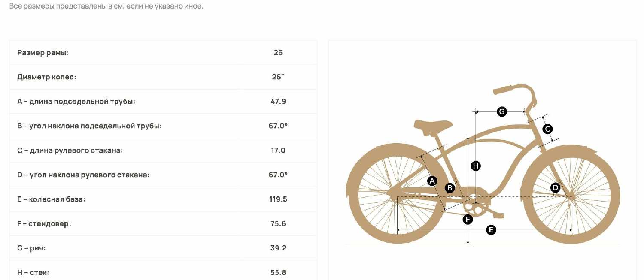Click the reach value 39.2
The width and height of the screenshot is (644, 280).
click(278, 248)
